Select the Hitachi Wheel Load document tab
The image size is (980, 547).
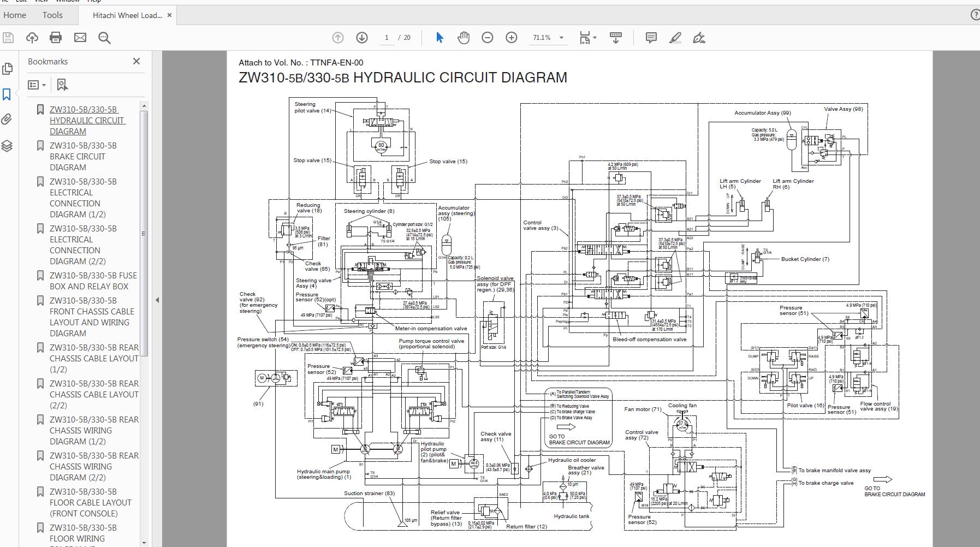[126, 15]
